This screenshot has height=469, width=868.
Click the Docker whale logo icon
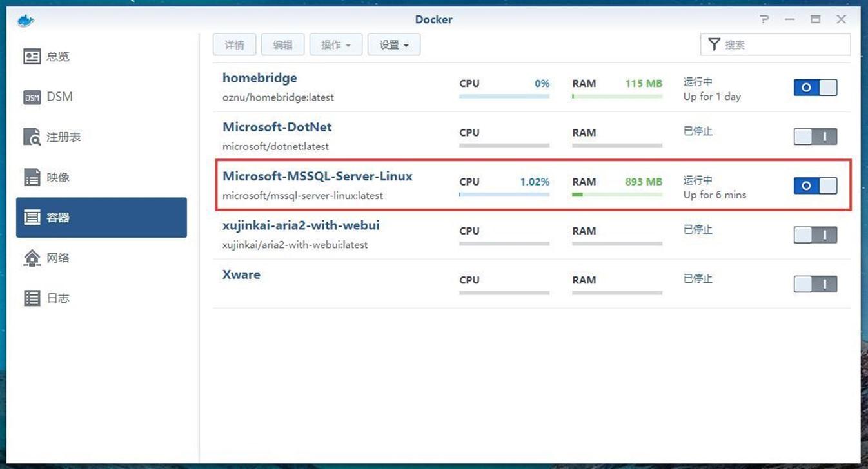26,21
